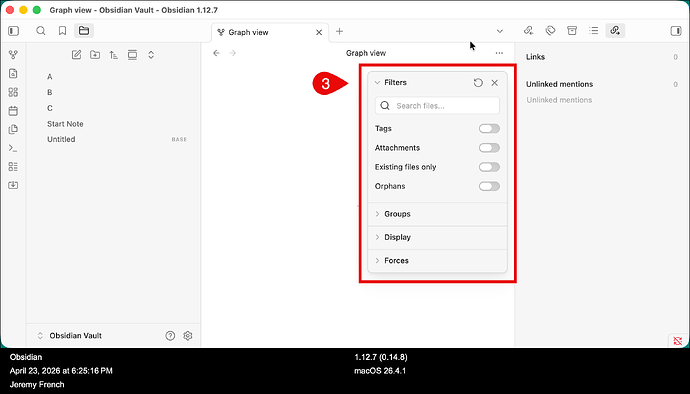690x394 pixels.
Task: Create a new note icon
Action: click(x=77, y=55)
